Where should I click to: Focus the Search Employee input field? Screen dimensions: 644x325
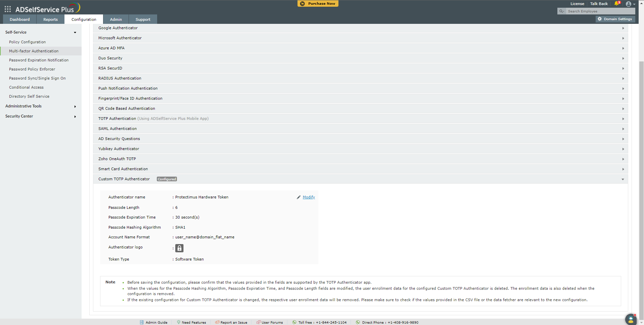[601, 11]
